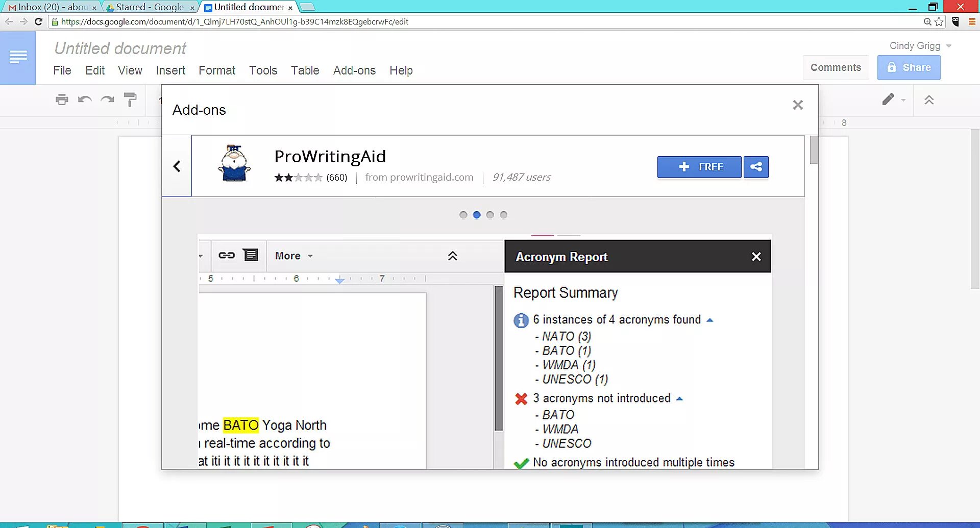Image resolution: width=980 pixels, height=528 pixels.
Task: Click the pencil editing mode icon
Action: click(x=888, y=99)
